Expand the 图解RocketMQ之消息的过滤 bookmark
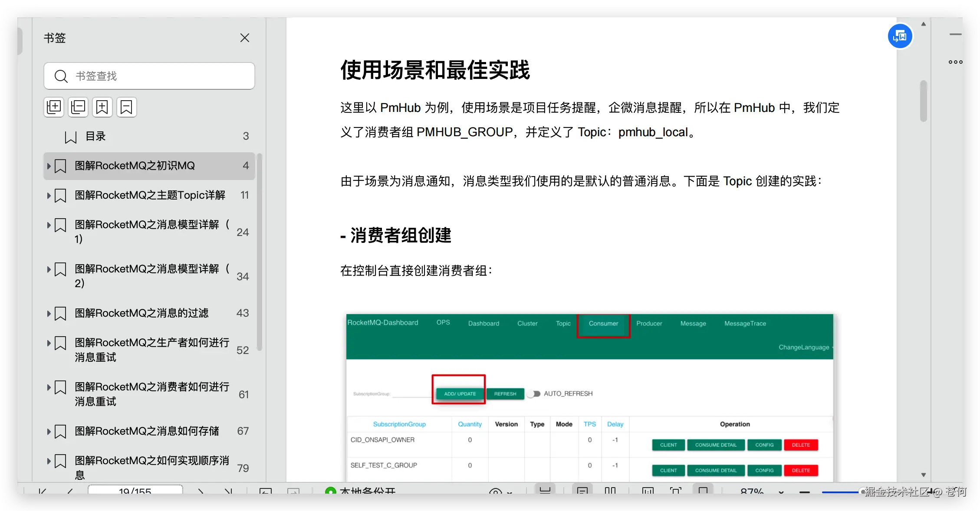 coord(49,314)
